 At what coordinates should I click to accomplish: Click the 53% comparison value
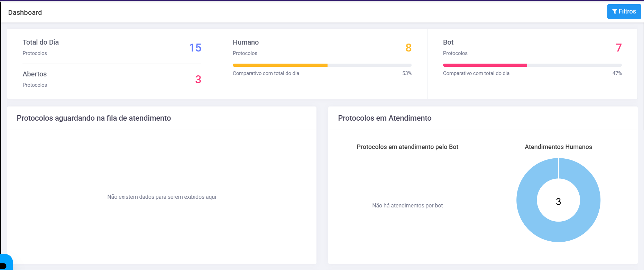(x=407, y=73)
